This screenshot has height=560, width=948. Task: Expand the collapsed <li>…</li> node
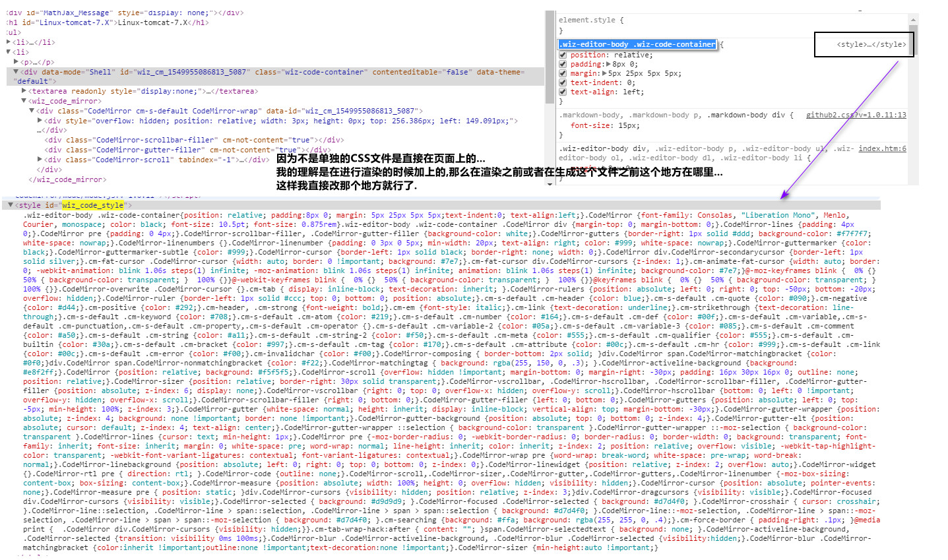pos(9,42)
